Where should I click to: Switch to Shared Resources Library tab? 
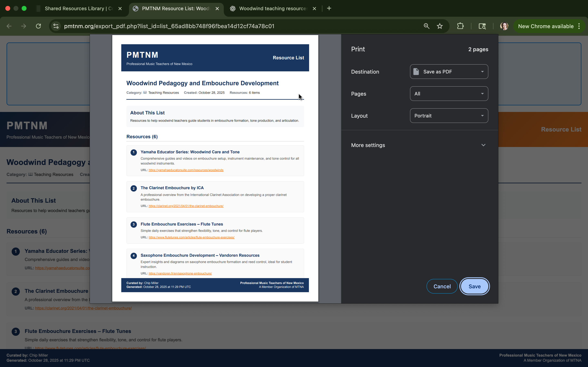point(78,9)
